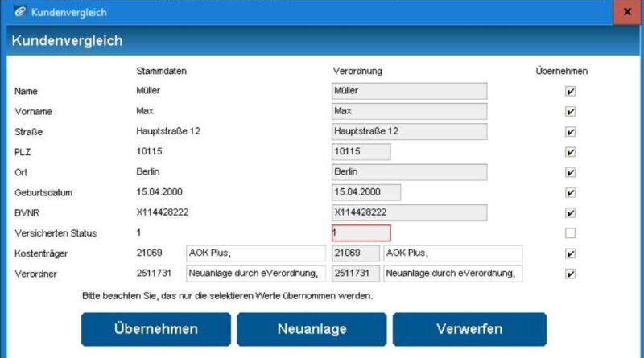Click the Versicherten Status row label
644x358 pixels.
56,233
